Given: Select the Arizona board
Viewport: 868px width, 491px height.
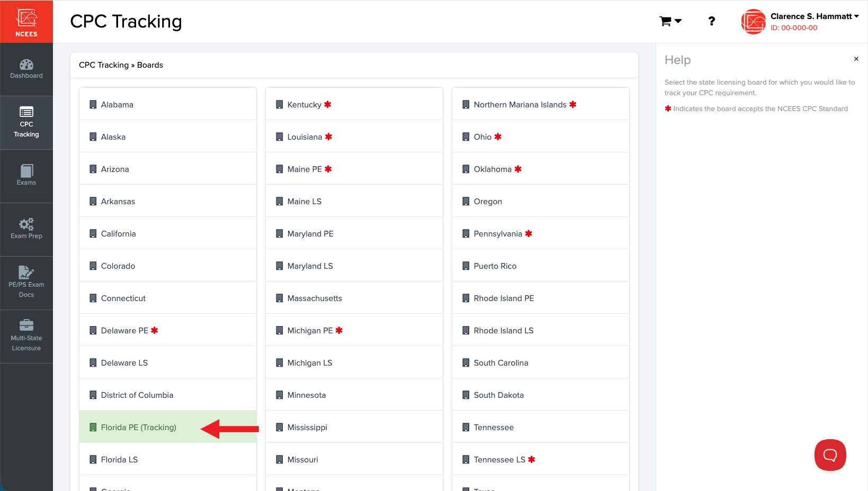Looking at the screenshot, I should click(168, 169).
